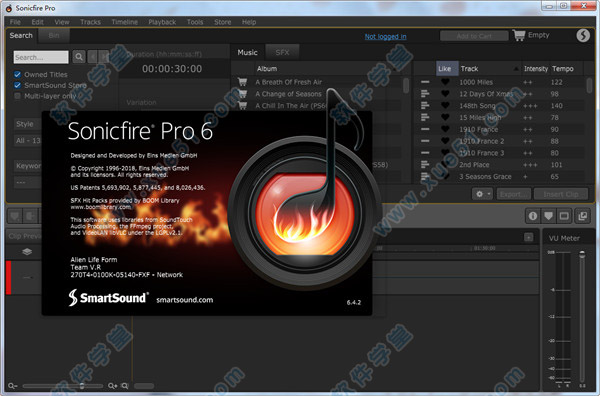Like the 148th Song track

445,106
